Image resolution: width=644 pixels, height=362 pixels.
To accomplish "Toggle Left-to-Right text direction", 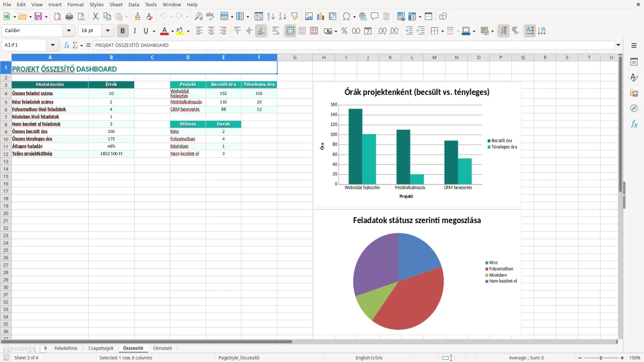I will 503,31.
